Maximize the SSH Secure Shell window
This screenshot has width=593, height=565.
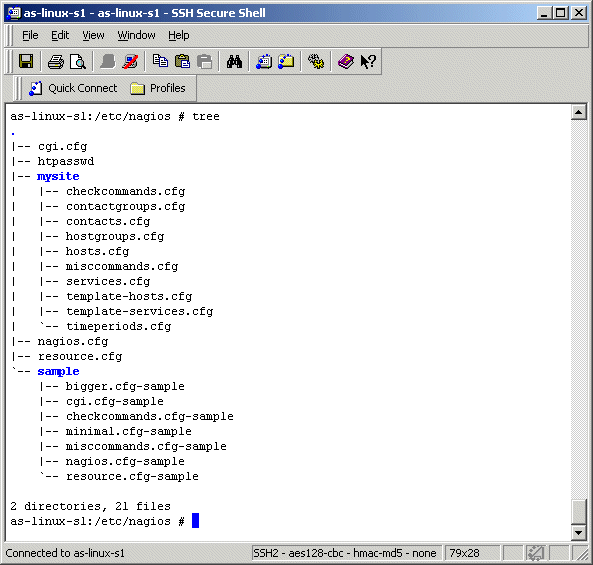[560, 13]
